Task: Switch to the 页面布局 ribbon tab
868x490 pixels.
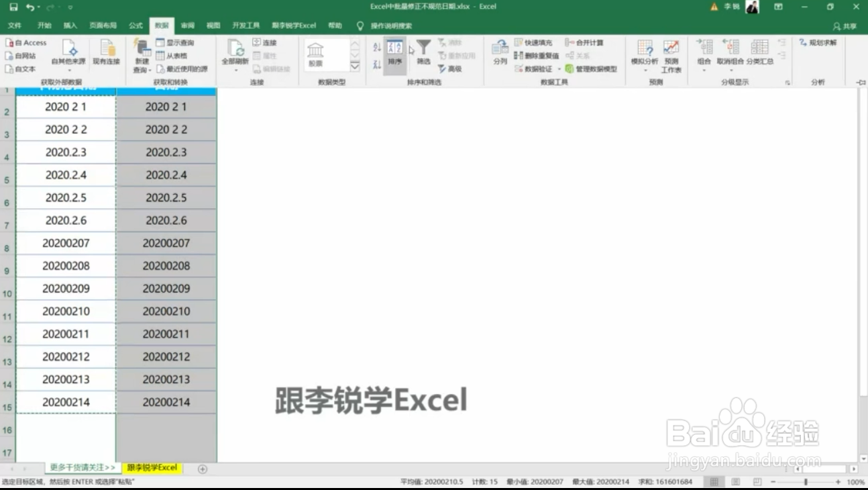Action: click(x=103, y=26)
